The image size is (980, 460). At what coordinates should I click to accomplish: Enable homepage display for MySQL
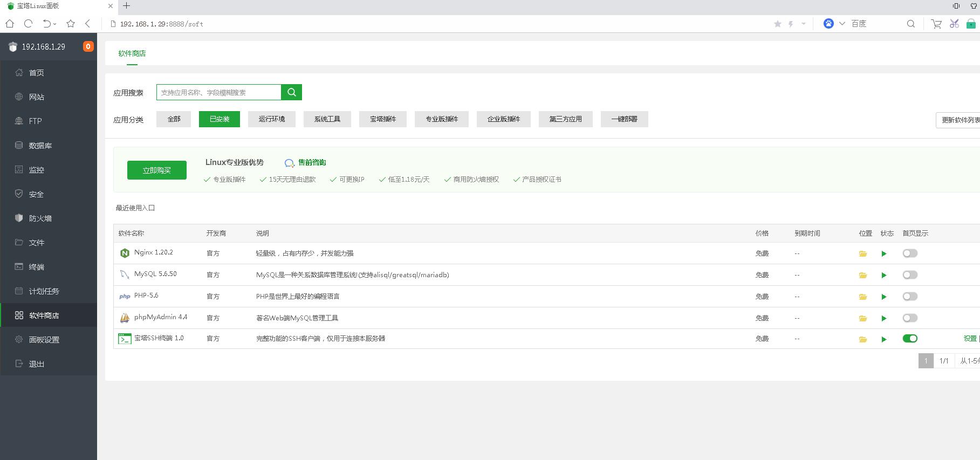click(x=910, y=275)
